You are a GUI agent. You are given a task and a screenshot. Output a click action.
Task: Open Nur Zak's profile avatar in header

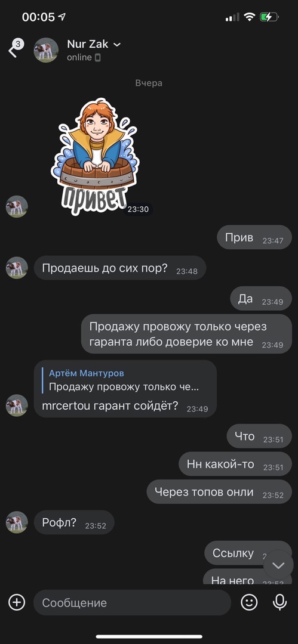[x=46, y=50]
